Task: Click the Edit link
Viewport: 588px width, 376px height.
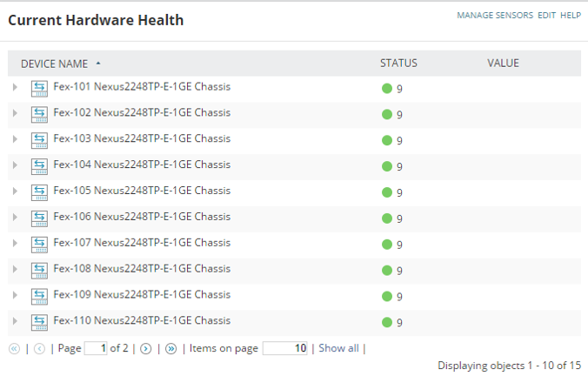Action: pos(547,16)
